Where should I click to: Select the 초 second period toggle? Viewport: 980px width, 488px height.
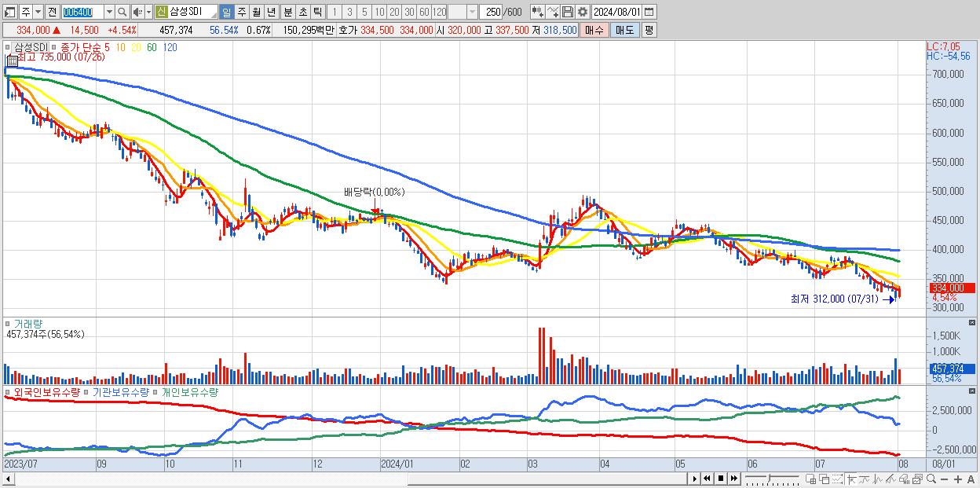tap(302, 13)
